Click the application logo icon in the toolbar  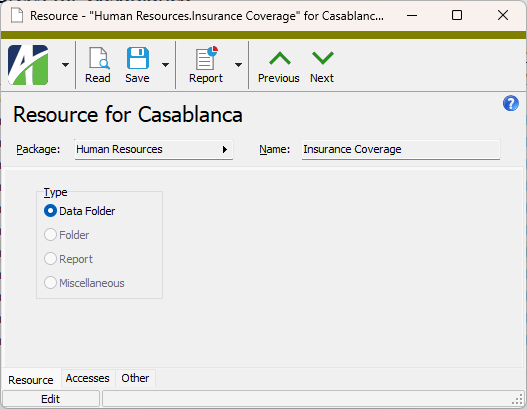pos(28,65)
